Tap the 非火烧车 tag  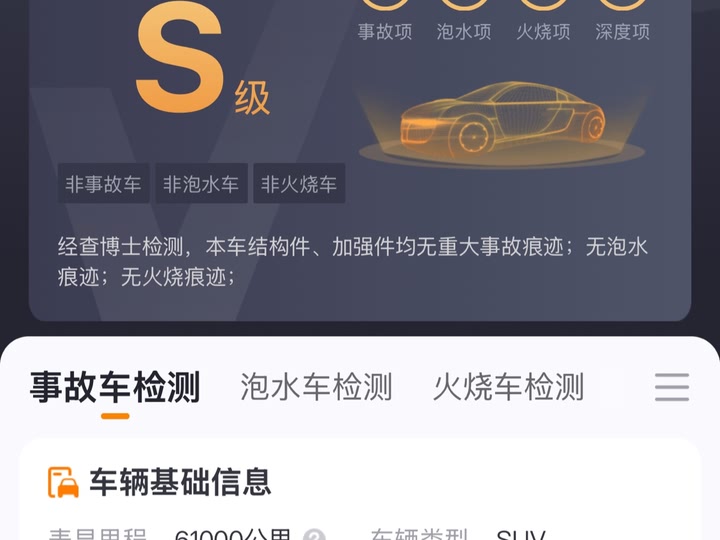click(x=299, y=183)
